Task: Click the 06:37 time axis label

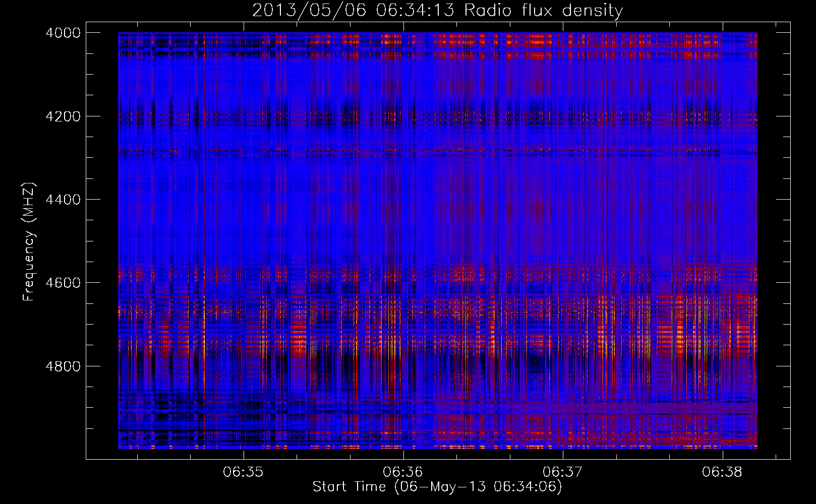Action: [x=562, y=472]
